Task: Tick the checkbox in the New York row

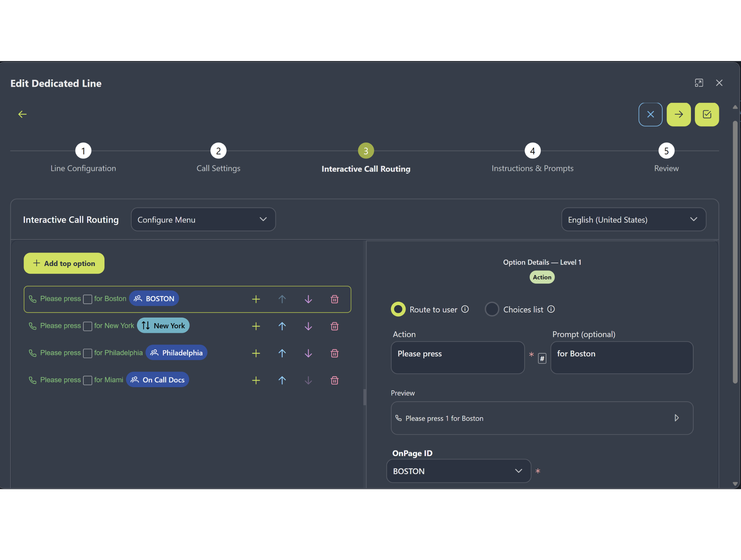Action: click(88, 326)
